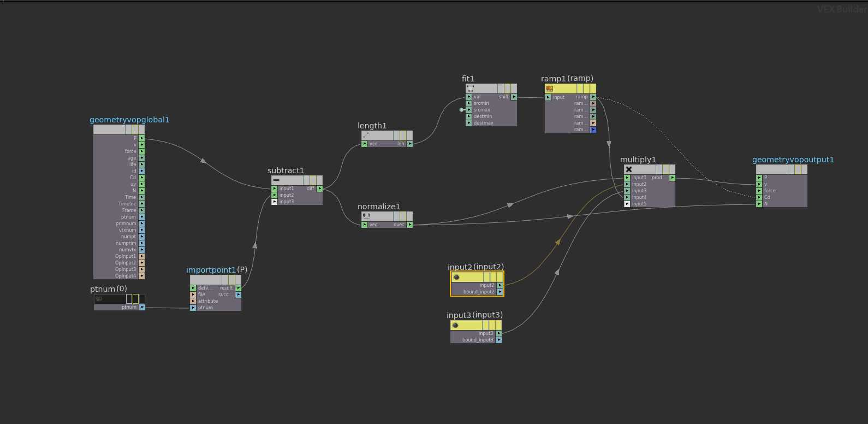Click the normalize1 node's 0..1 icon

366,216
